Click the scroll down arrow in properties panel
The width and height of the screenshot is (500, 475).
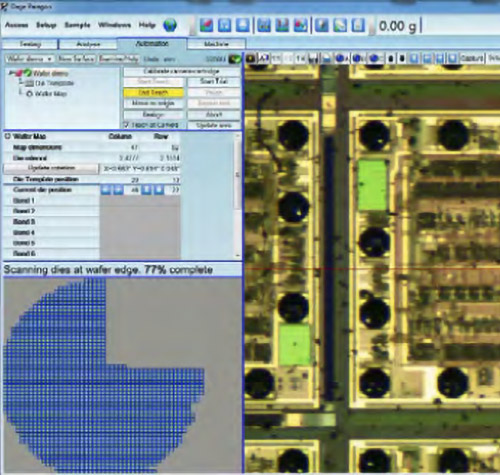[238, 256]
